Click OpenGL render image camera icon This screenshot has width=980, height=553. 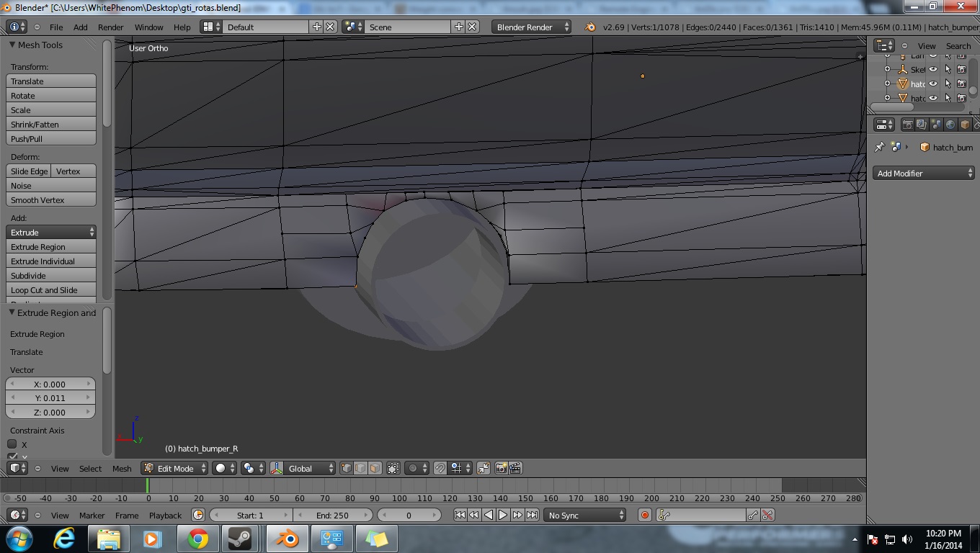[501, 469]
